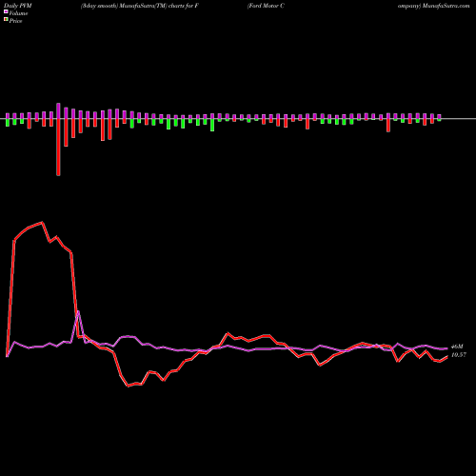Click the purple Volume legend swatch
Viewport: 476px width, 476px height.
pos(6,12)
